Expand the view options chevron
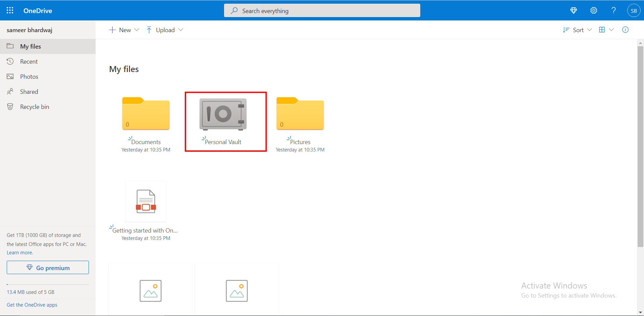The width and height of the screenshot is (644, 316). (611, 30)
